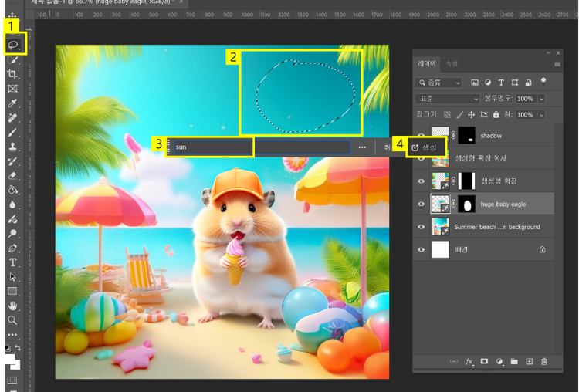This screenshot has width=579, height=392.
Task: Switch to the 속성 tab
Action: [x=452, y=64]
